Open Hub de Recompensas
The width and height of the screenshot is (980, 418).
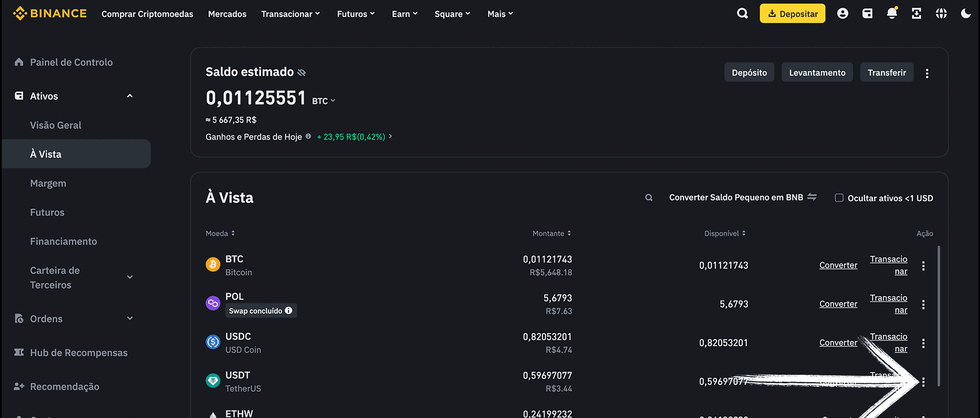point(79,353)
